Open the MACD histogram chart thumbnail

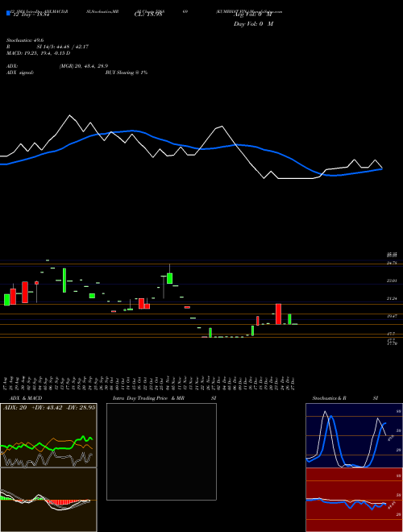tap(48, 500)
